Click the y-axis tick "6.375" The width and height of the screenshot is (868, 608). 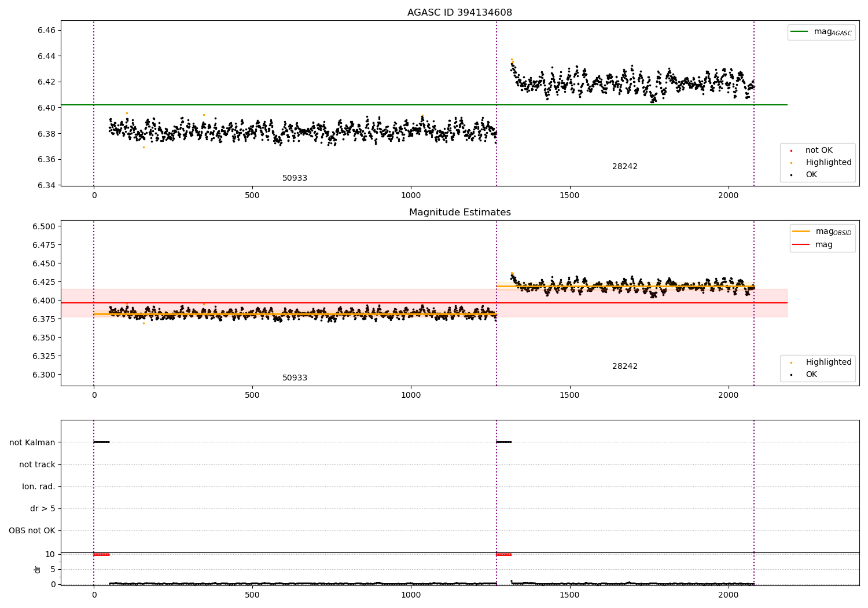click(45, 319)
